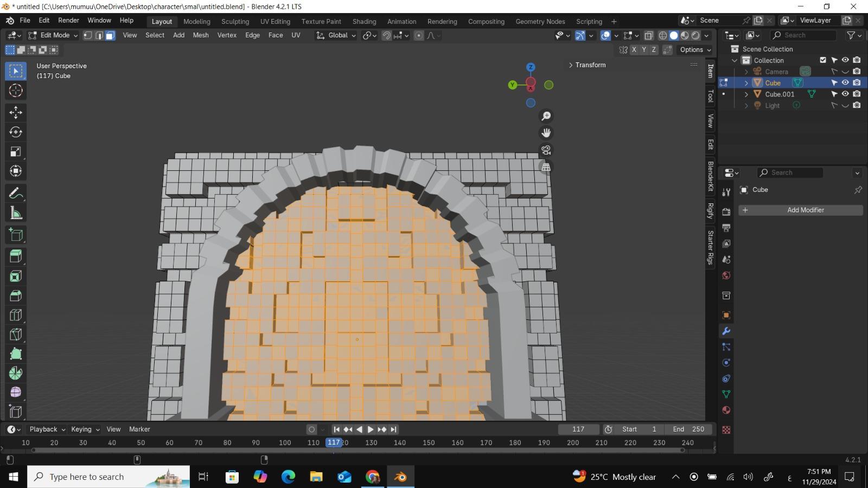This screenshot has width=868, height=488.
Task: Switch perspective/orthographic grid icon
Action: [x=546, y=167]
